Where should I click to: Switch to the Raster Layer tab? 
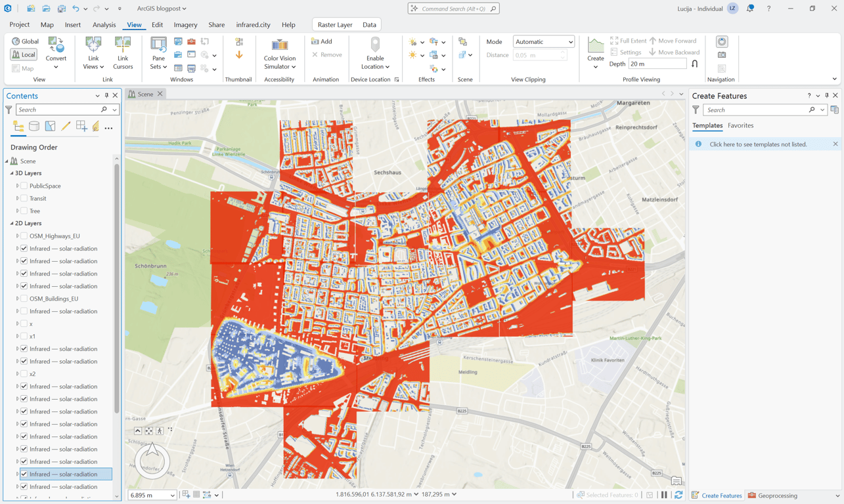[335, 25]
